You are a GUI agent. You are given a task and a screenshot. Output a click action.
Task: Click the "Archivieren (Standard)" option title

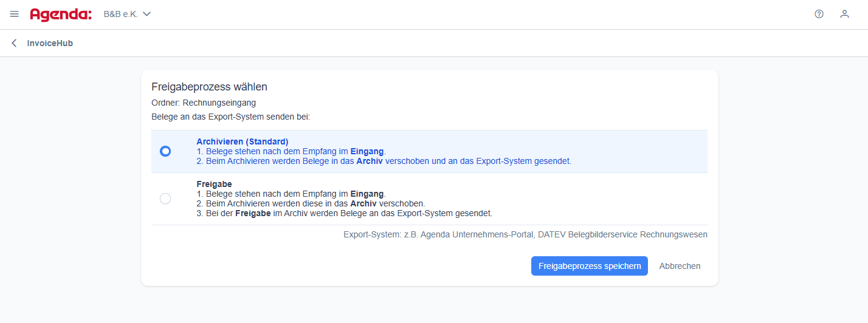[x=242, y=141]
